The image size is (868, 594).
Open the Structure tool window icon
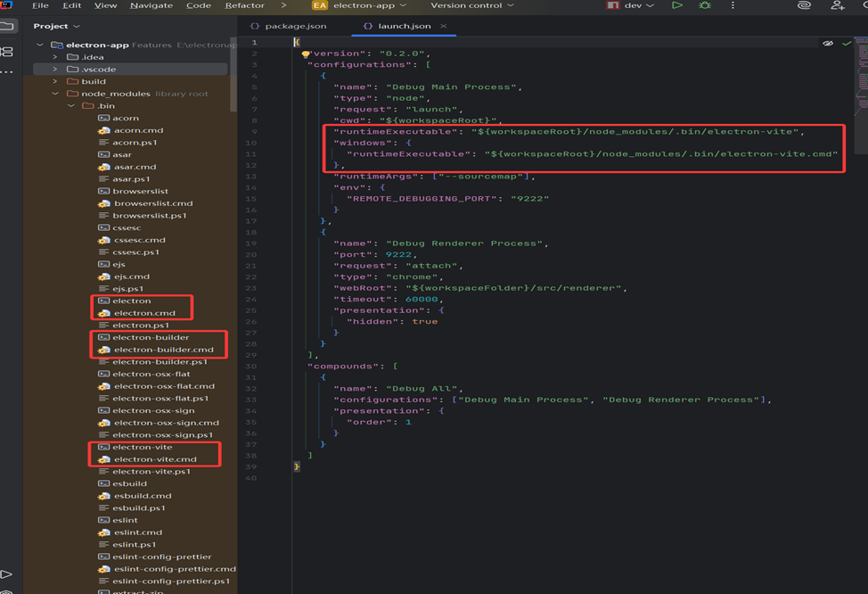point(7,53)
